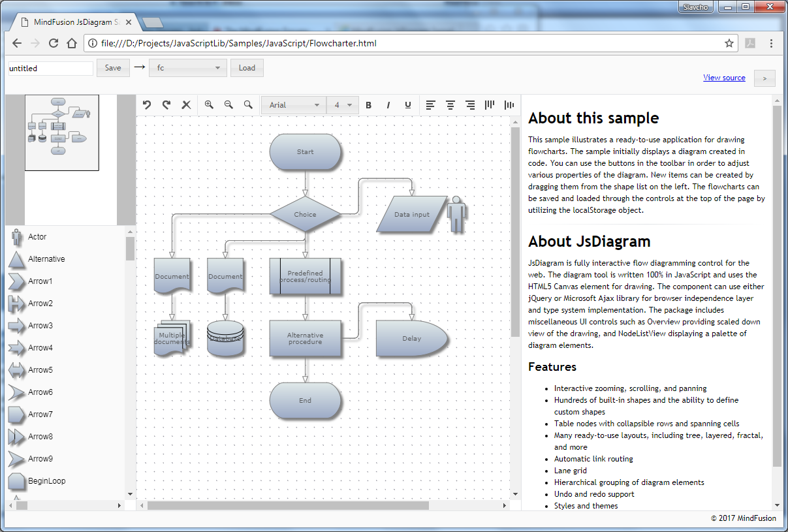
Task: Click the plain magnifier reset-zoom icon
Action: pyautogui.click(x=248, y=104)
